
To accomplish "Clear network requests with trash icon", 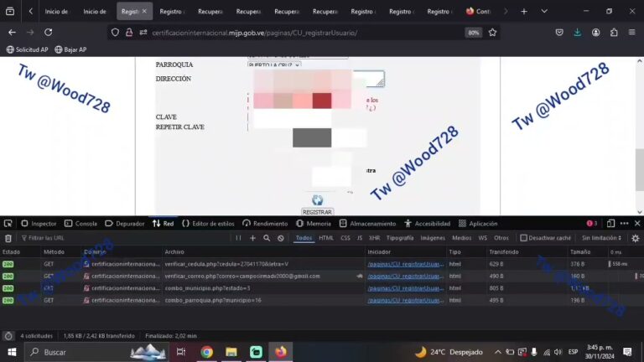I will click(x=8, y=238).
